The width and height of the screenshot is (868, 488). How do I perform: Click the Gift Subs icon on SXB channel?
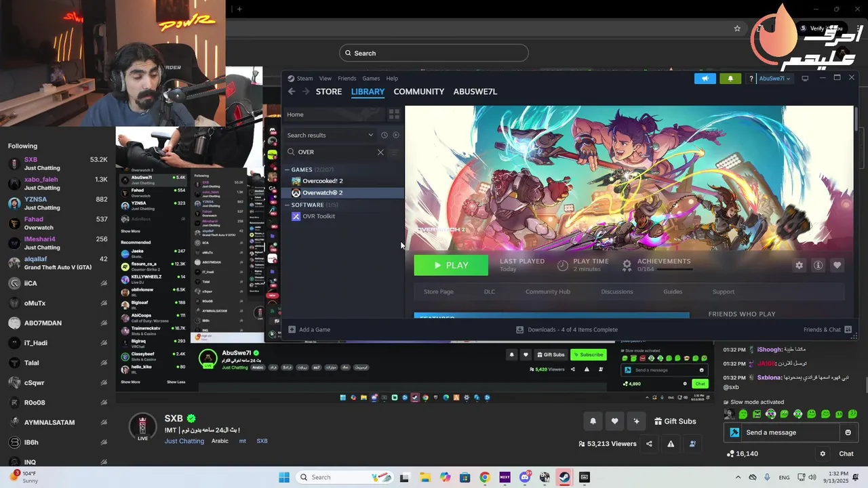(658, 422)
